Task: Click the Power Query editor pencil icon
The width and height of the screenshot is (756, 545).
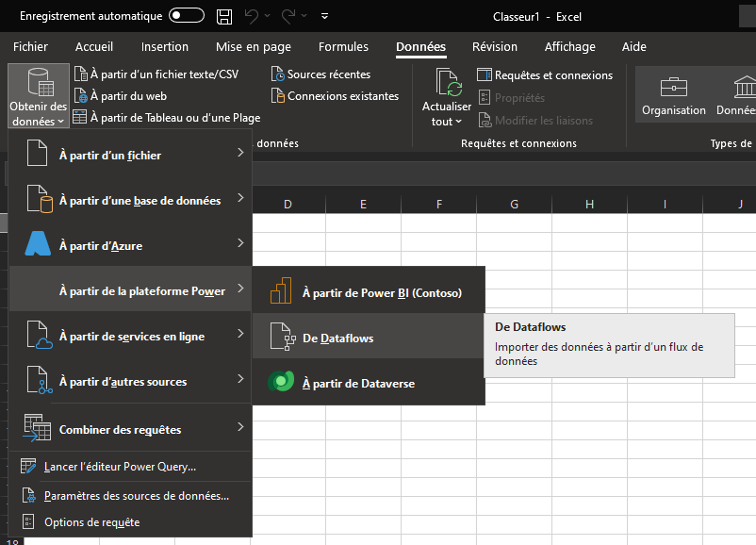Action: point(28,466)
